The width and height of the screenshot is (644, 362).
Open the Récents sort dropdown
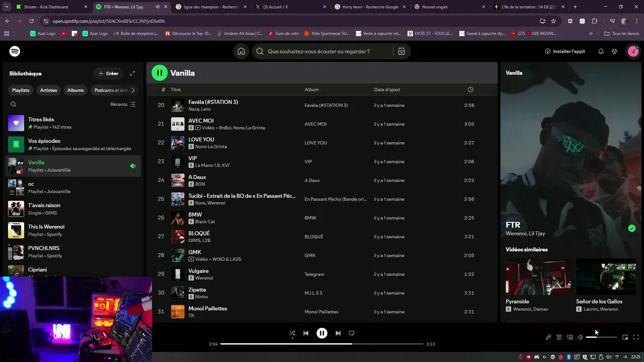click(123, 104)
